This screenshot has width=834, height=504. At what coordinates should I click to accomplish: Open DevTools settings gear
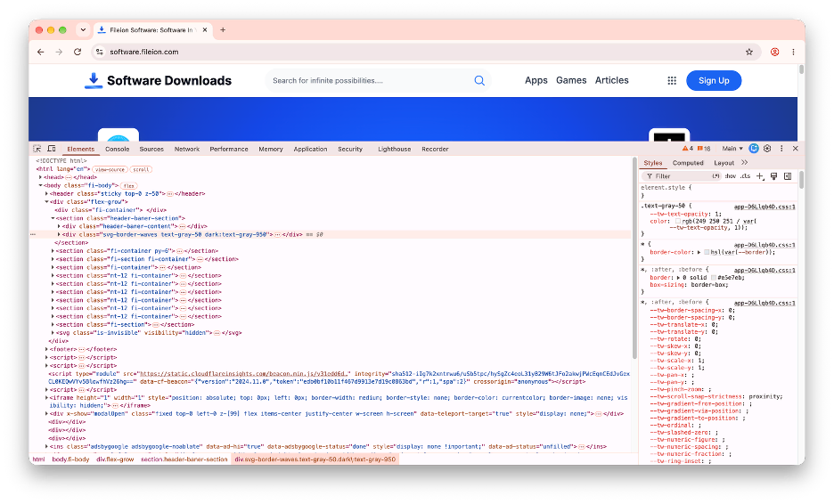tap(767, 149)
